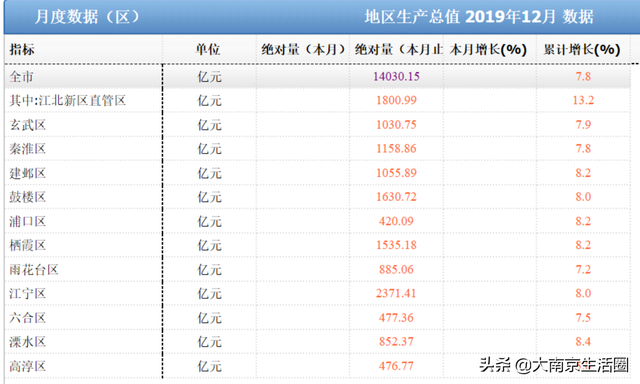The image size is (640, 384).
Task: Select the 溧水区 row label
Action: coord(28,342)
